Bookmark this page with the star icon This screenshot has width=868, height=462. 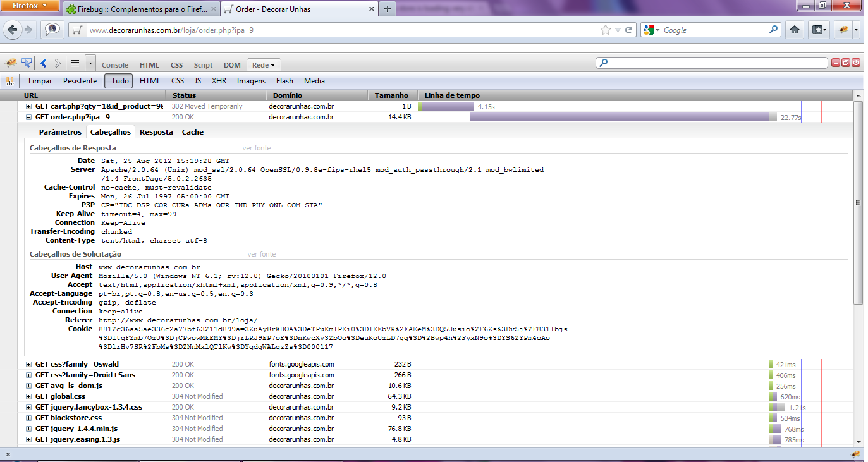point(605,30)
